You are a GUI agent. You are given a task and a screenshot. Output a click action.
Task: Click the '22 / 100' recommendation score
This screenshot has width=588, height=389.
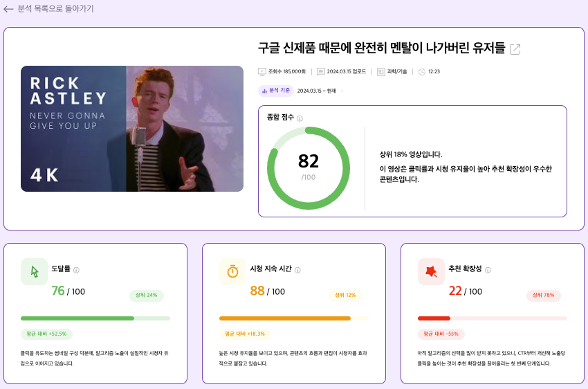point(466,291)
